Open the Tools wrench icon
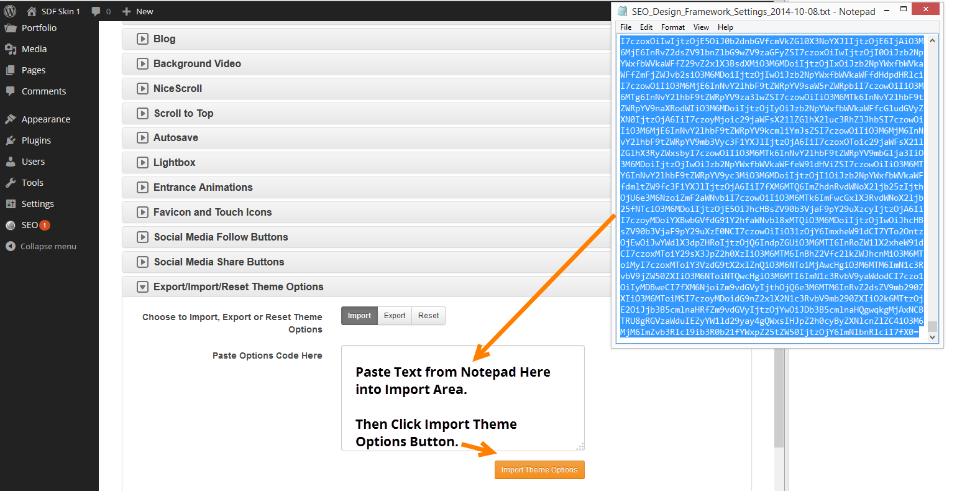Viewport: 980px width, 491px height. coord(11,183)
